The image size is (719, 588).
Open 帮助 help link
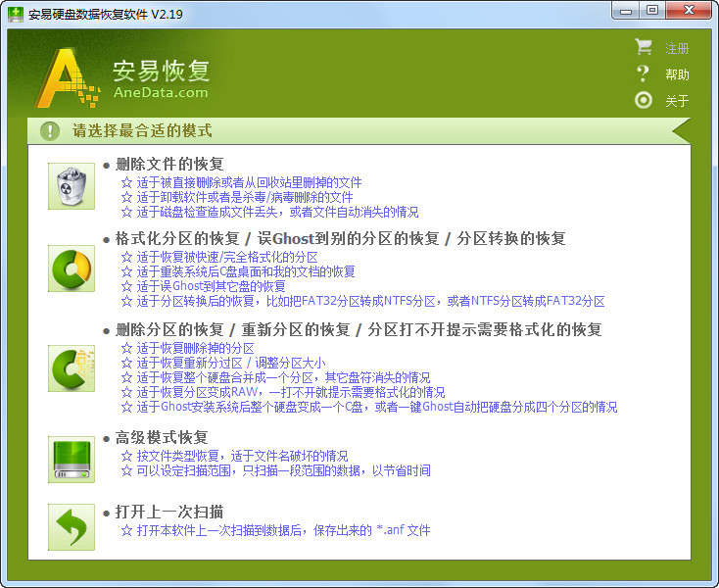(677, 74)
